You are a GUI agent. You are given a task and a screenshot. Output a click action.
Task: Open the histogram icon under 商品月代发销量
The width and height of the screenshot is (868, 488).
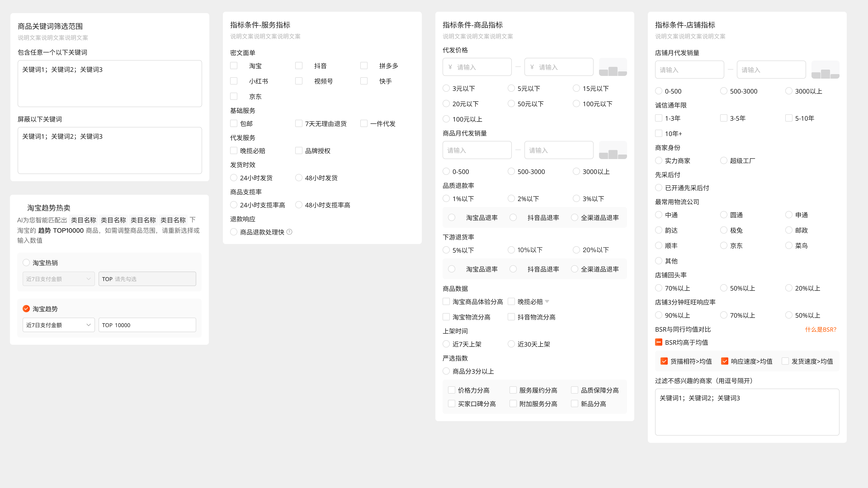click(x=613, y=150)
